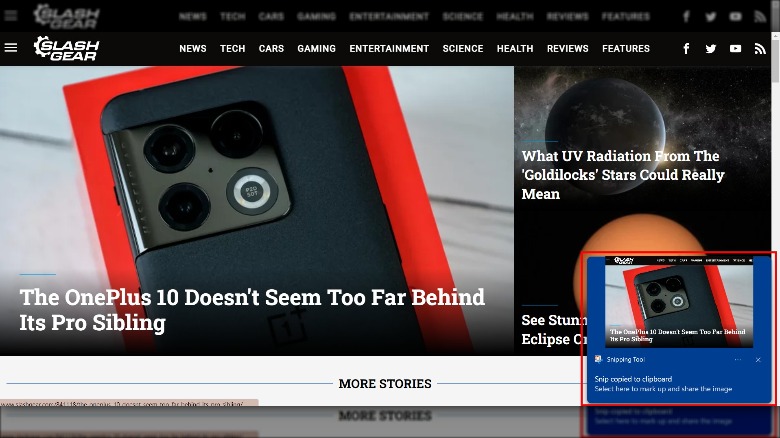Open SlashGear's YouTube icon
Image resolution: width=780 pixels, height=438 pixels.
[735, 48]
